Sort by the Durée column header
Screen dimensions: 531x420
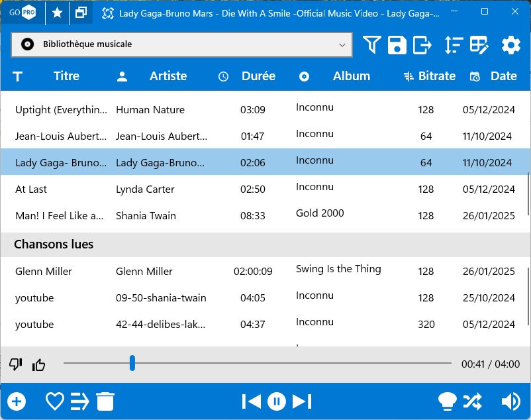click(x=258, y=76)
